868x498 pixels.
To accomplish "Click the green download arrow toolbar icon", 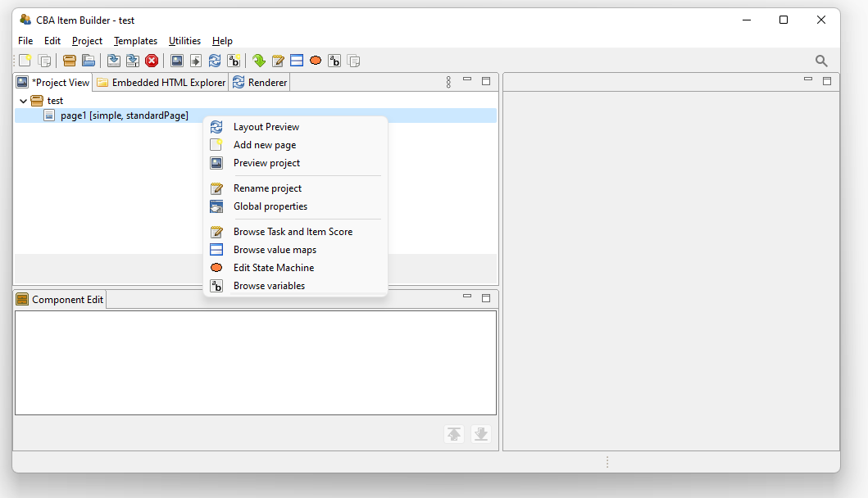I will pyautogui.click(x=259, y=61).
